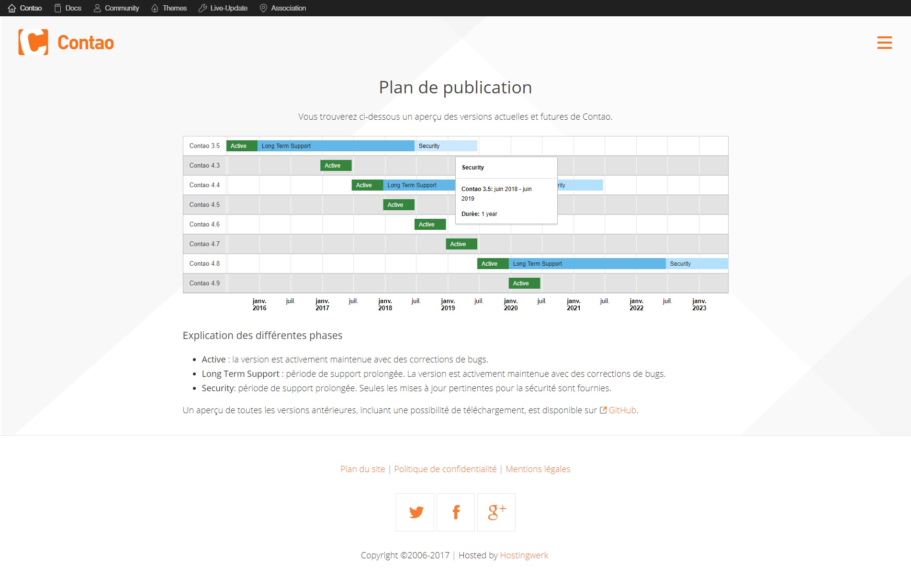Viewport: 911px width, 588px height.
Task: Click the Copyright ©2006-2017 text
Action: coord(405,555)
